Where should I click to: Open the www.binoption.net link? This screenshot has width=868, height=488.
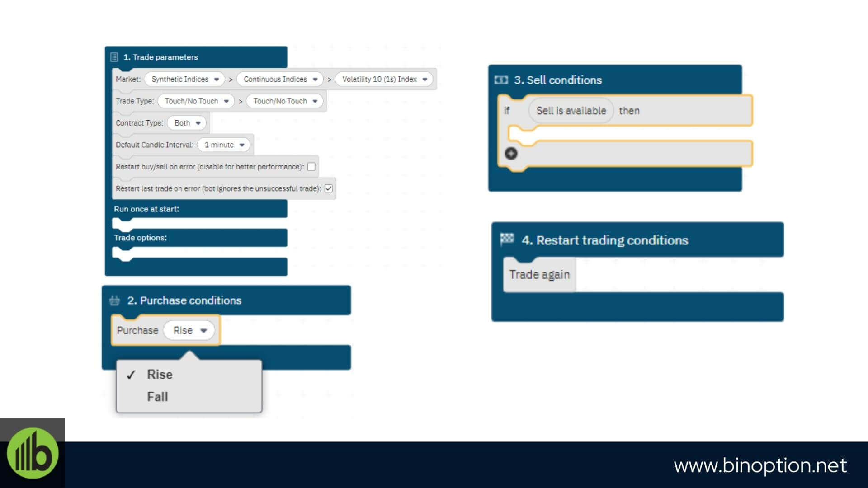(x=760, y=465)
